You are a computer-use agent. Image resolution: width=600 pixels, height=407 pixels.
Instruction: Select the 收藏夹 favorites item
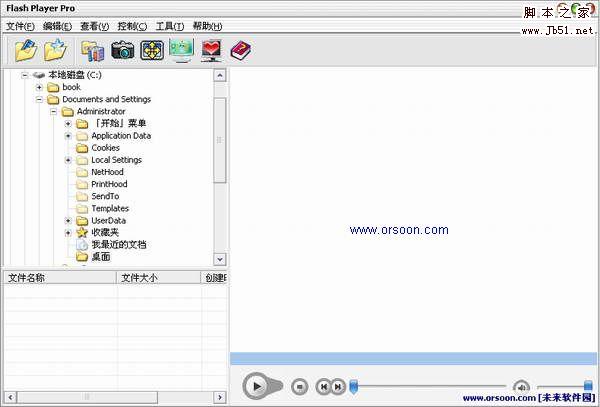point(105,233)
